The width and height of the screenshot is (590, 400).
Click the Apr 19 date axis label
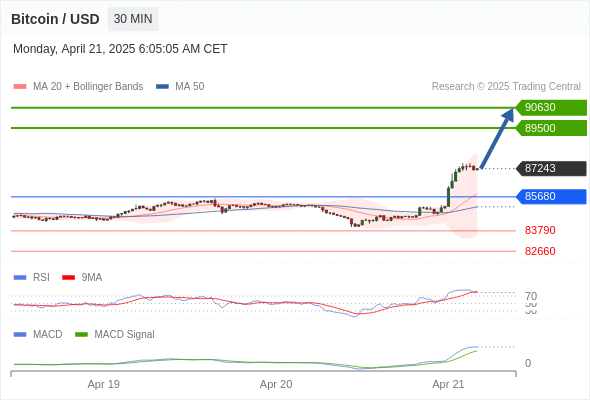(103, 384)
